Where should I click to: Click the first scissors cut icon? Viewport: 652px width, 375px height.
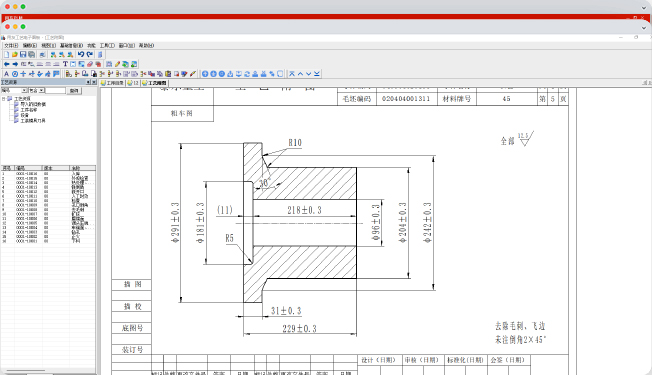pos(102,74)
